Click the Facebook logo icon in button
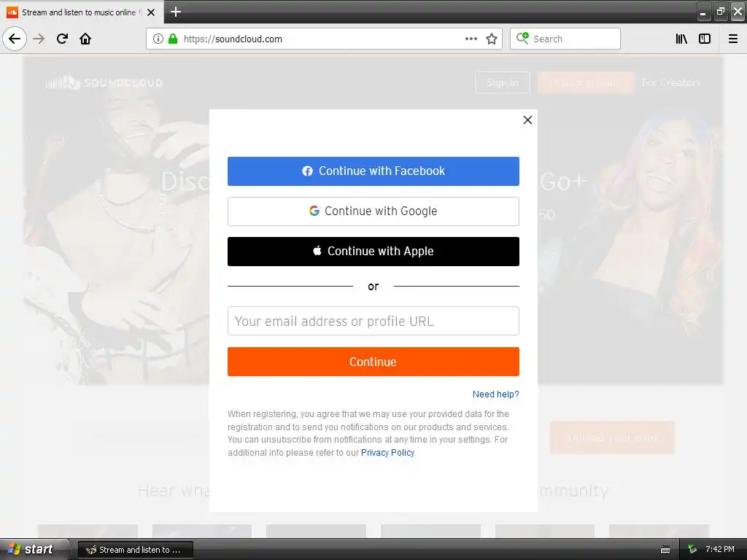Viewport: 747px width, 560px height. point(307,171)
